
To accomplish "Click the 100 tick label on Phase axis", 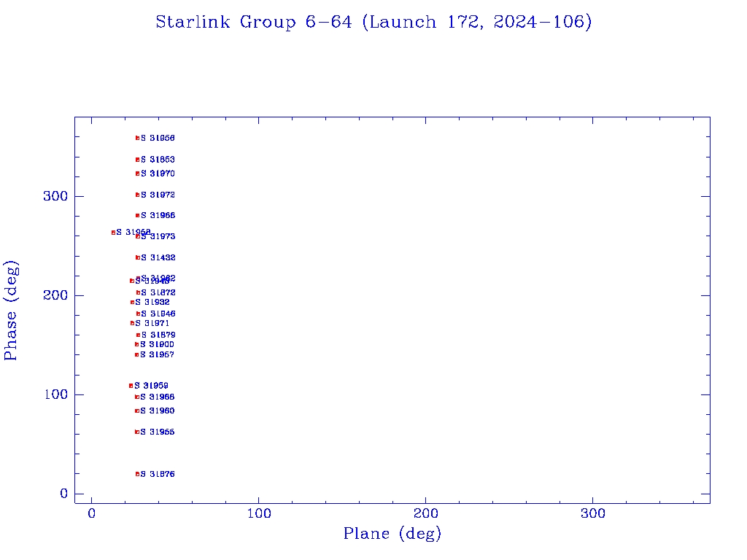I will (x=55, y=394).
